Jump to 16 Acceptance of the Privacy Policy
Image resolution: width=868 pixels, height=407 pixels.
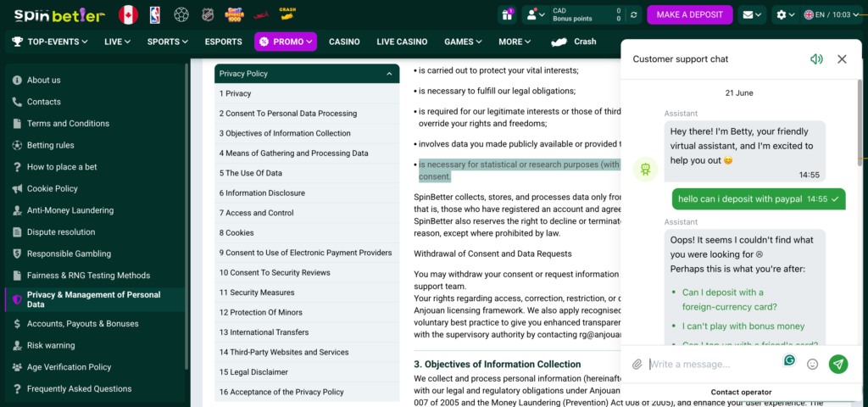click(x=307, y=392)
